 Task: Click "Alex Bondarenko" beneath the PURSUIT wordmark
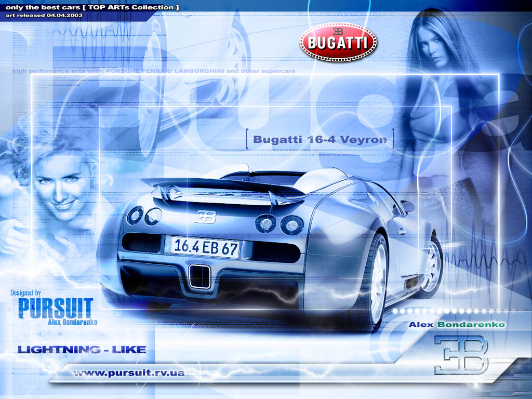click(73, 322)
